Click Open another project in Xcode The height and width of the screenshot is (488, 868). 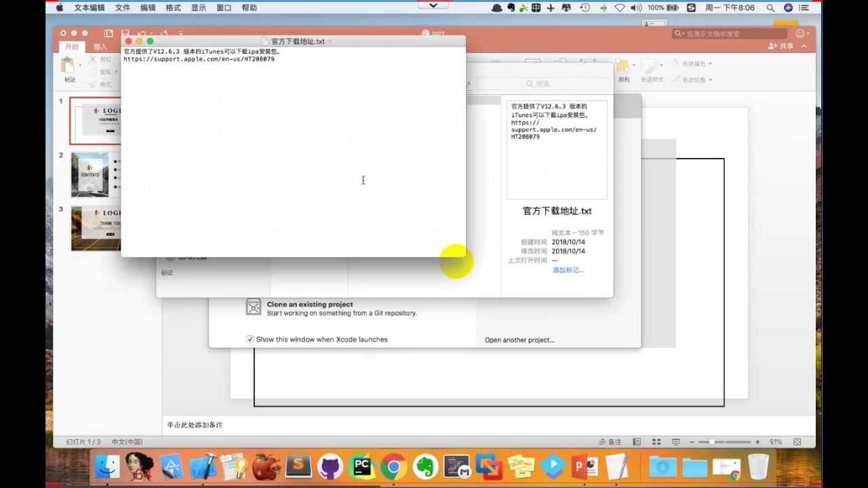(519, 340)
